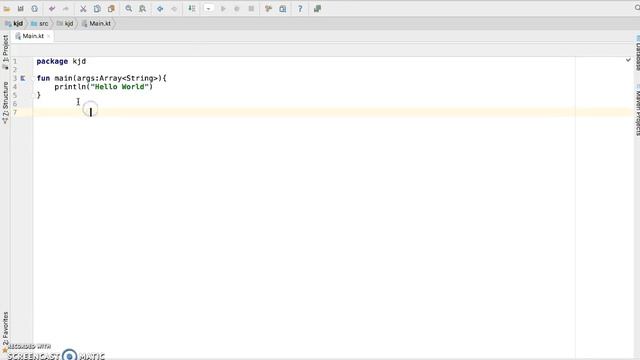
Task: Click line number 6 in the gutter
Action: 15,104
